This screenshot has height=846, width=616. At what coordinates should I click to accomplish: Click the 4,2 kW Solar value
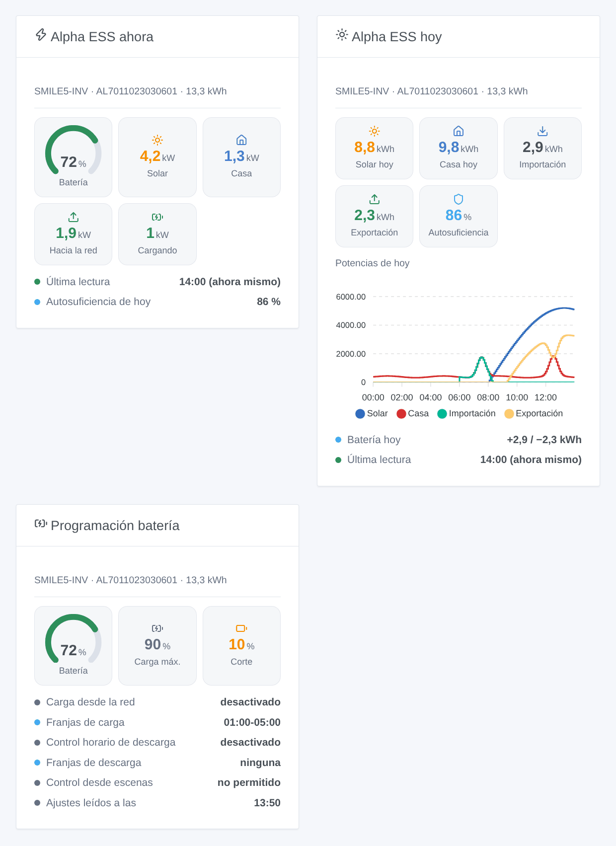157,156
